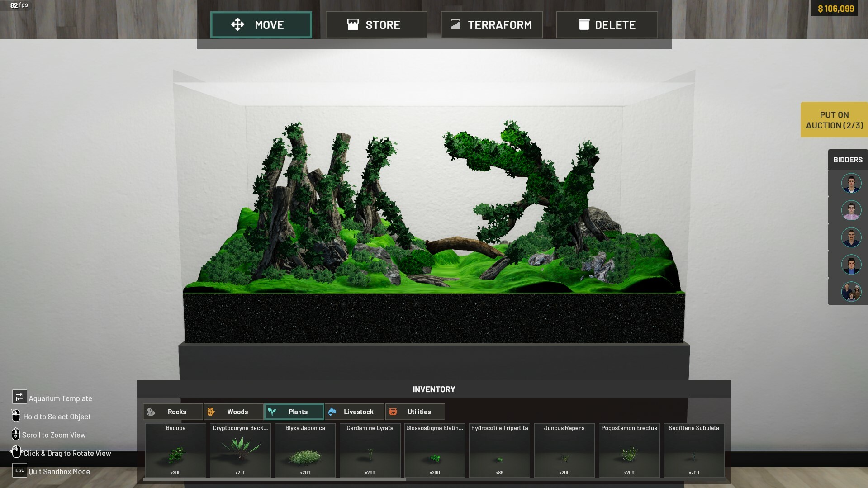Viewport: 868px width, 488px height.
Task: Open the Woods inventory tab
Action: coord(233,412)
